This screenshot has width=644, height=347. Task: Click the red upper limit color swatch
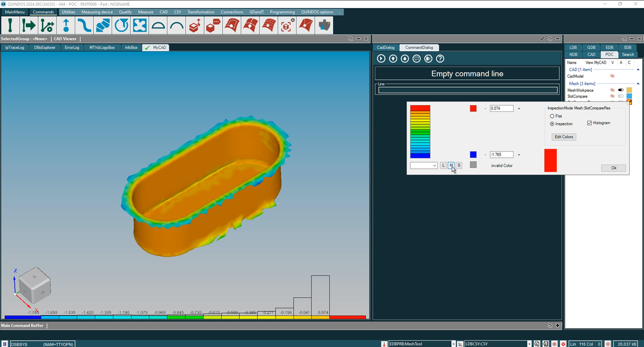[x=473, y=108]
